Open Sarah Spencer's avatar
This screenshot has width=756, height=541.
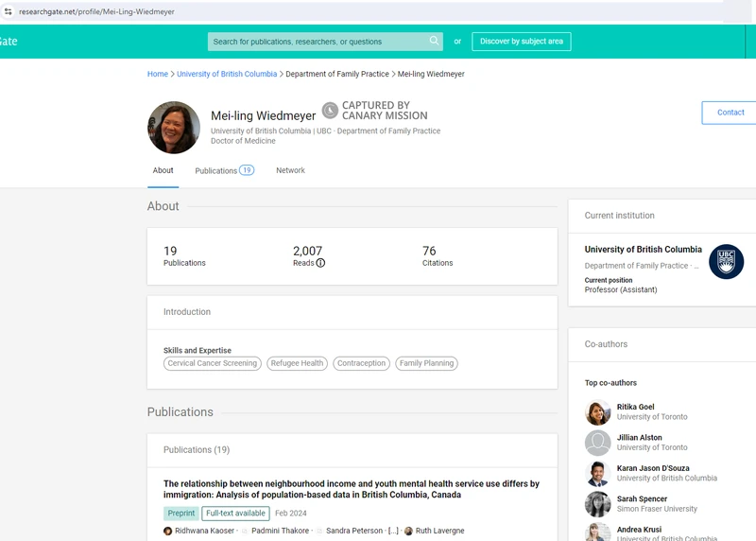(598, 504)
